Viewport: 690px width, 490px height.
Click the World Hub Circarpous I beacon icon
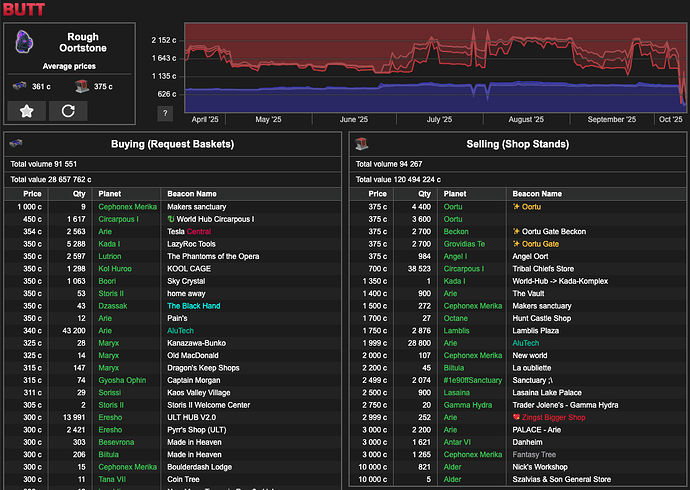(x=171, y=219)
